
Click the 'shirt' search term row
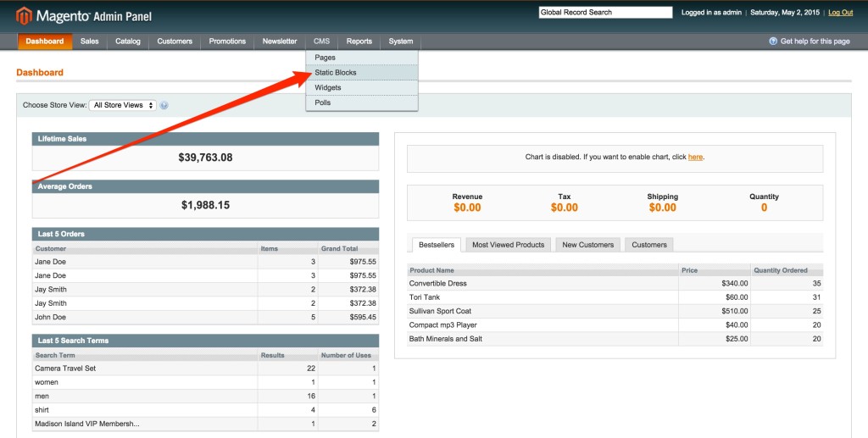point(205,410)
